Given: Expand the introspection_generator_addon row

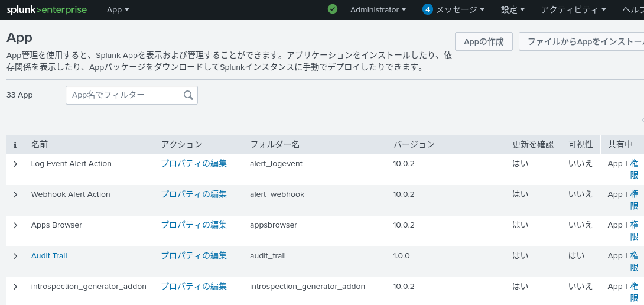Looking at the screenshot, I should click(x=15, y=287).
